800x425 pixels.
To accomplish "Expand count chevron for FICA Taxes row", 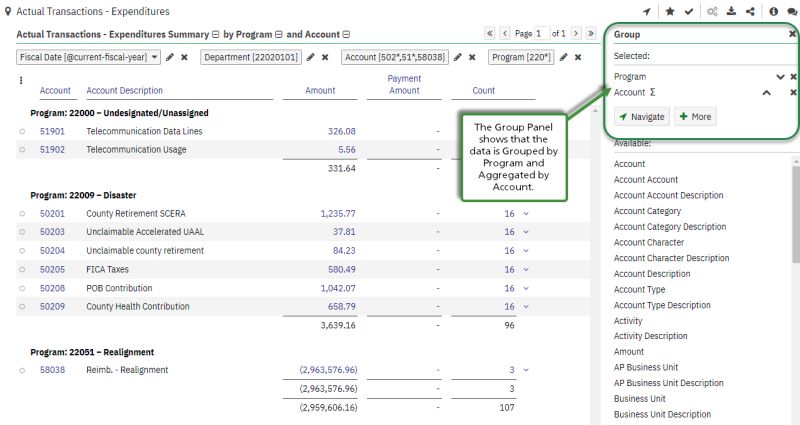I will [x=526, y=269].
